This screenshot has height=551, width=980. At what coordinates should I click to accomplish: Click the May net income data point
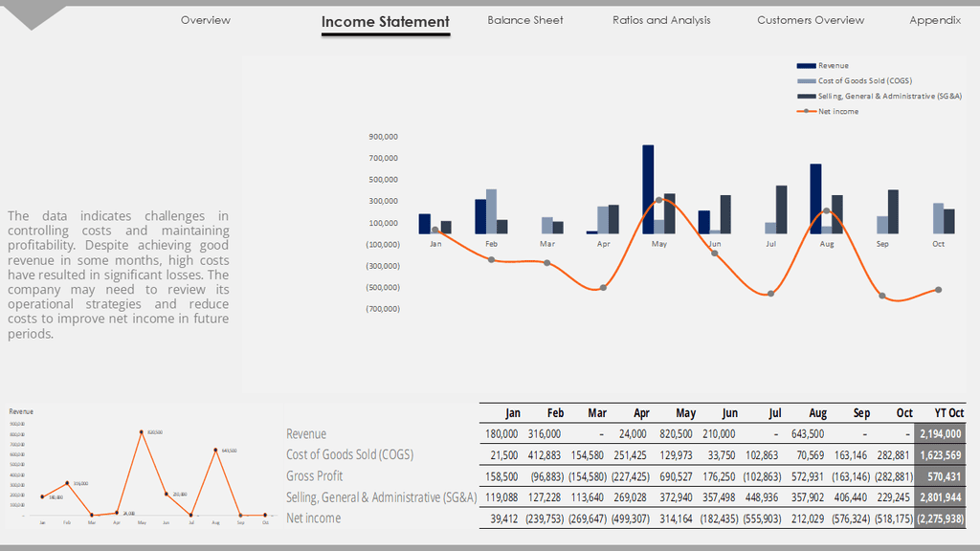pos(658,200)
